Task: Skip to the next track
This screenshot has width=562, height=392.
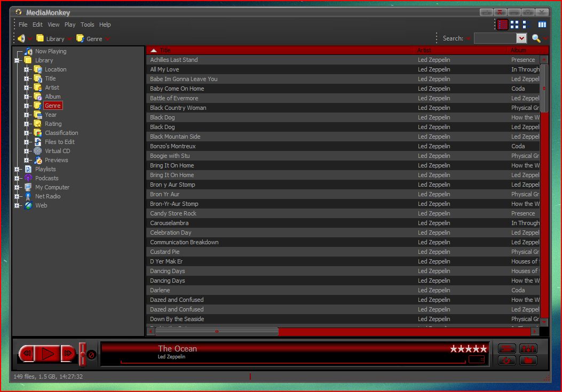Action: pos(68,354)
